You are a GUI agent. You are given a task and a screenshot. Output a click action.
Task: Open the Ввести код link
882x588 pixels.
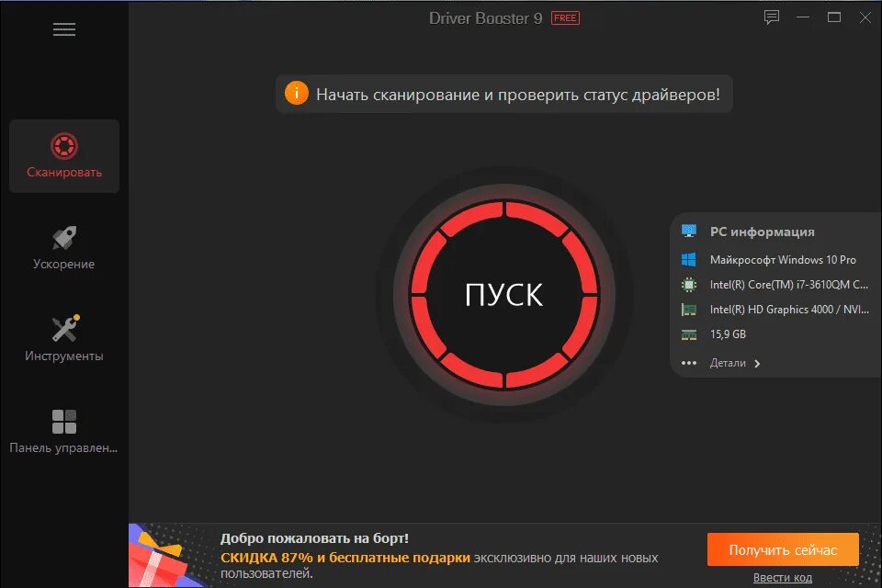(x=783, y=578)
